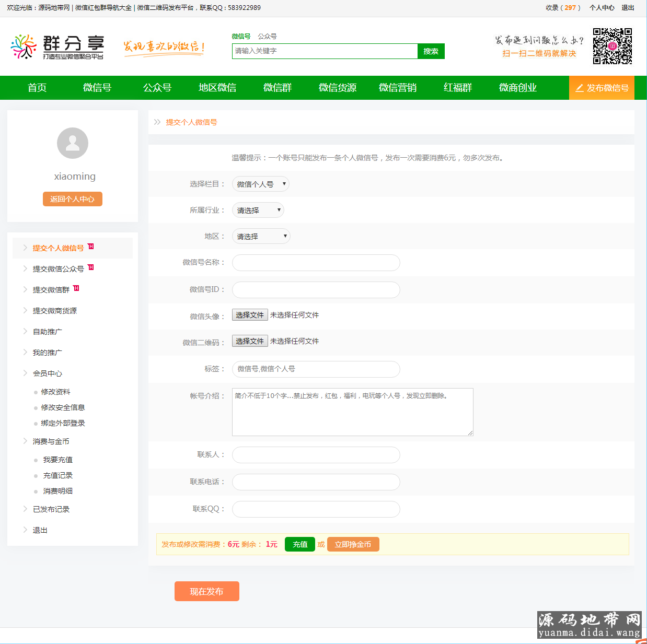Click the pencil icon on 发布微信号
Image resolution: width=647 pixels, height=644 pixels.
click(579, 88)
